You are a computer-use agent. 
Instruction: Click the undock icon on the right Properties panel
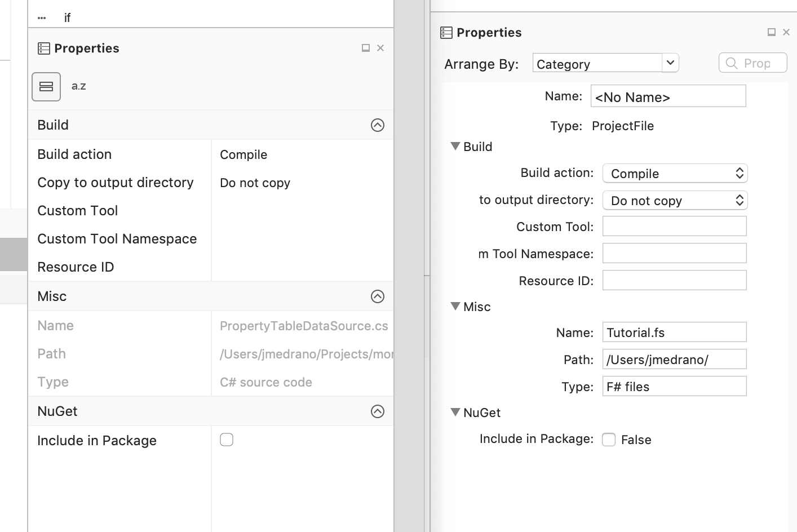(x=771, y=32)
